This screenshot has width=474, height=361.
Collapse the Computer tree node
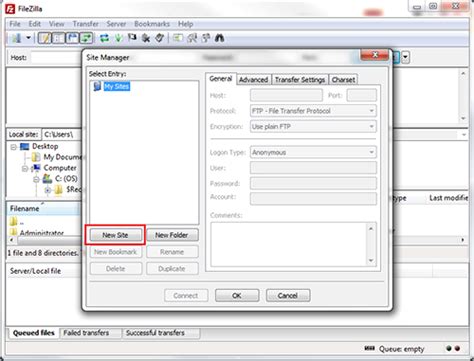(25, 169)
